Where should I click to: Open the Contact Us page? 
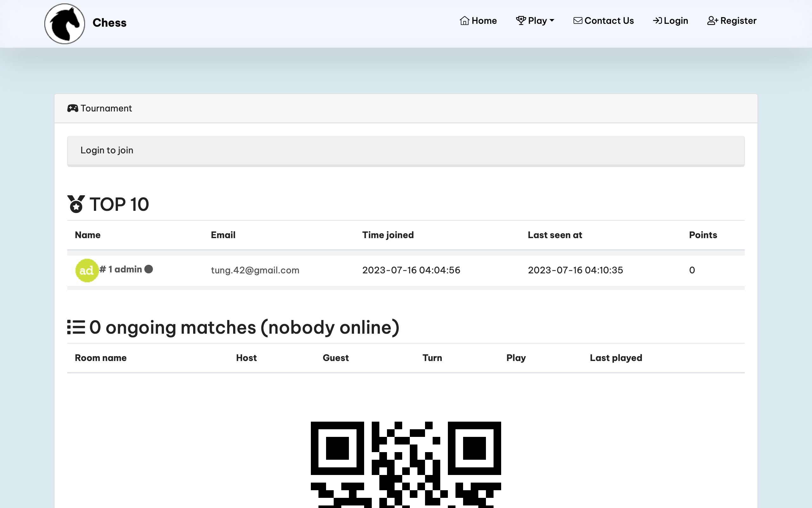tap(603, 21)
